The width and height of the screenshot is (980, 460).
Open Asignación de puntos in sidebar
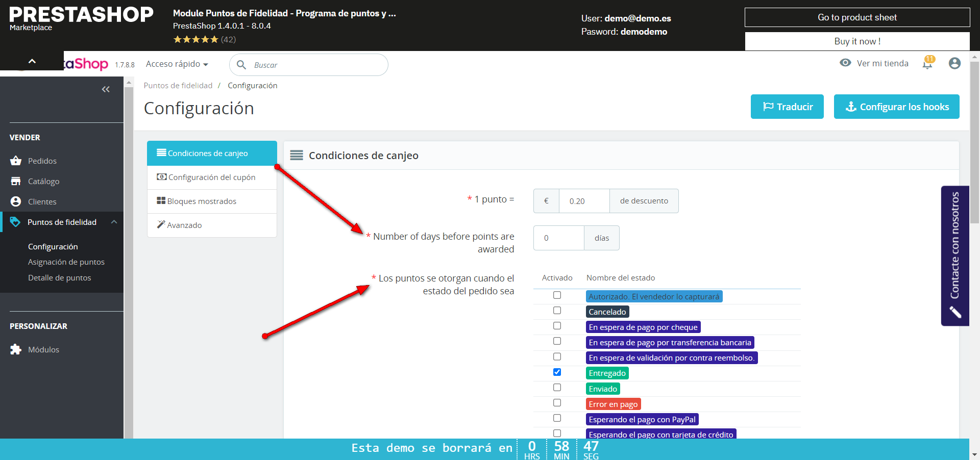[66, 262]
